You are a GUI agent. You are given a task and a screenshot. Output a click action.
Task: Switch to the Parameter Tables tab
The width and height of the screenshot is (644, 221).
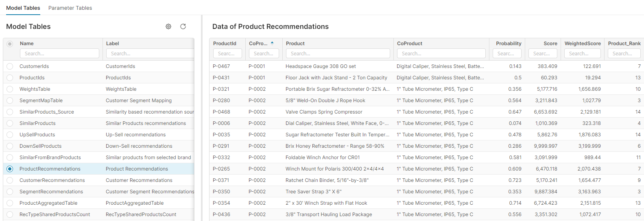70,8
